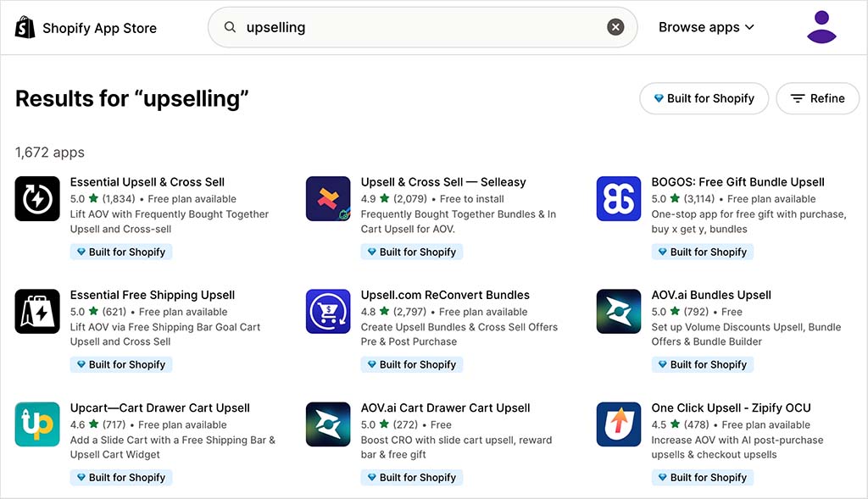Screen dimensions: 868x499
Task: Click the Shopify App Store shopping bag logo
Action: 25,26
